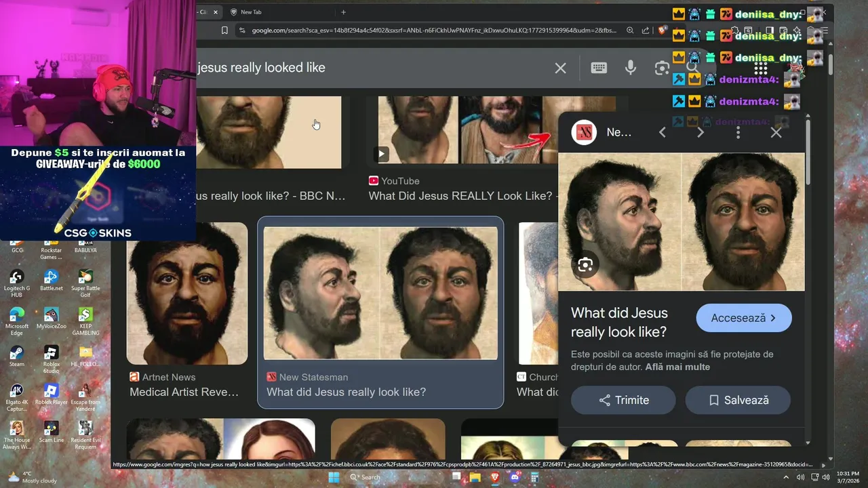Close the first browser tab

pos(216,12)
